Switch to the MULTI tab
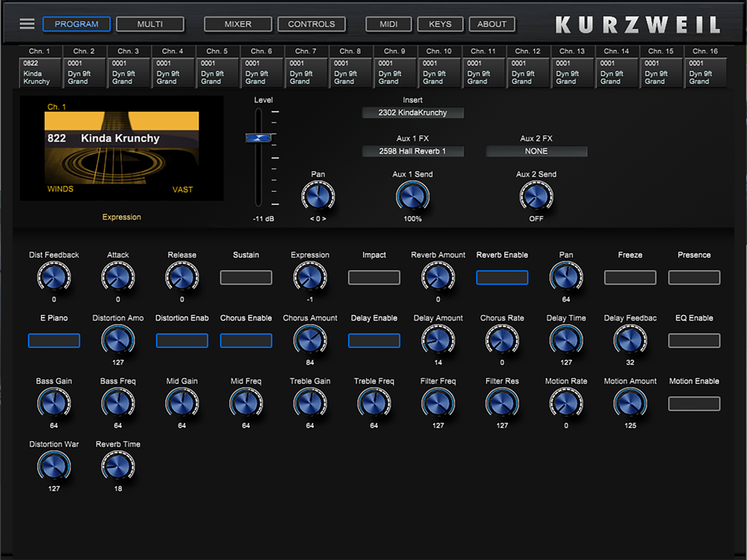Screen dimensions: 747x560 pos(150,24)
